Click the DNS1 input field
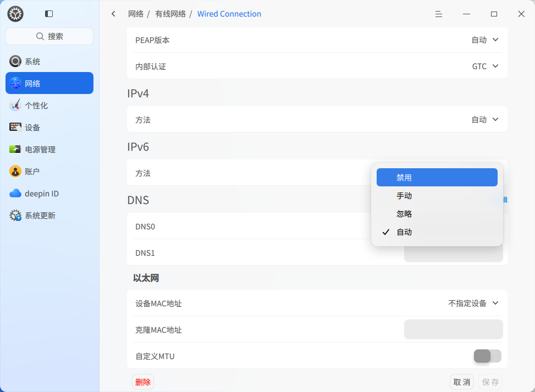The width and height of the screenshot is (535, 392). tap(454, 253)
